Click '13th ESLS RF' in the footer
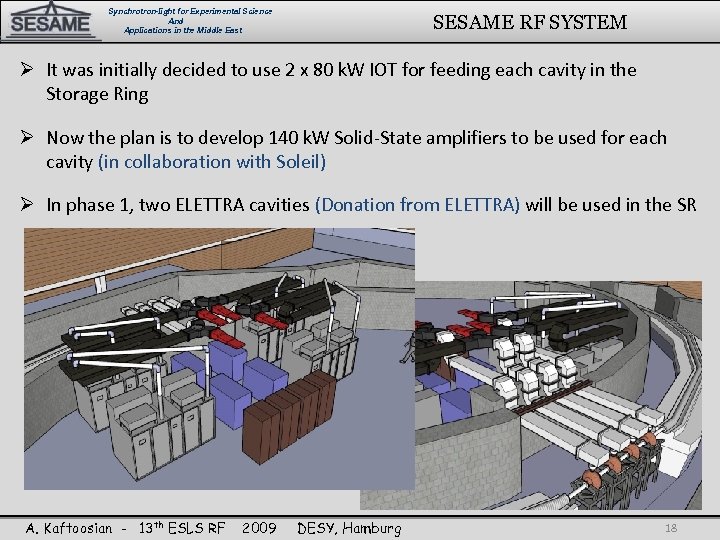The width and height of the screenshot is (720, 540). (x=182, y=528)
